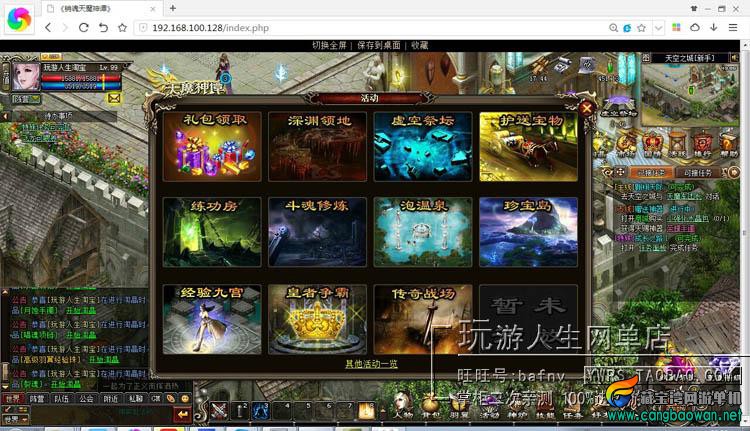Click 保存到桌面 in the top bar
This screenshot has width=750, height=431.
379,45
